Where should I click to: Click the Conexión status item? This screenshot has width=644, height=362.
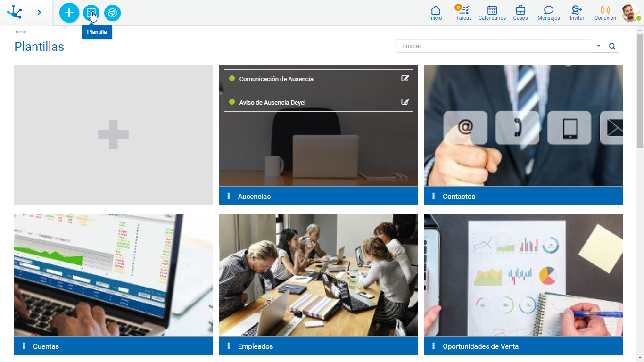[605, 13]
